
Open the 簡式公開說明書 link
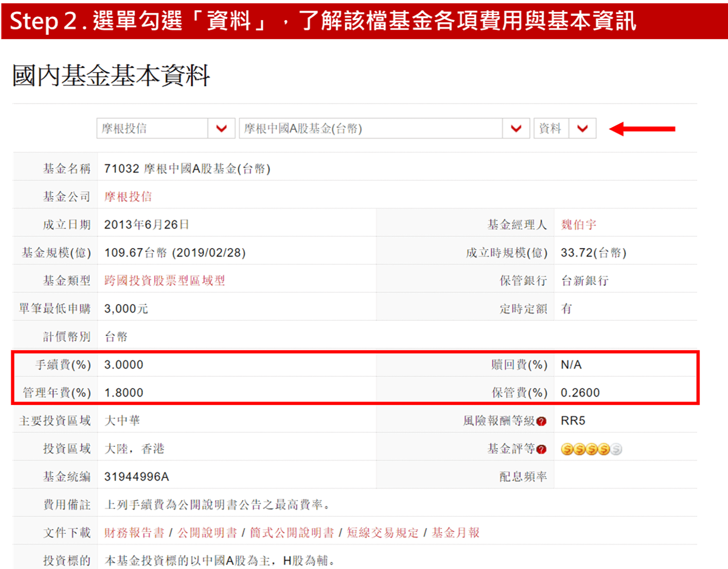click(291, 533)
